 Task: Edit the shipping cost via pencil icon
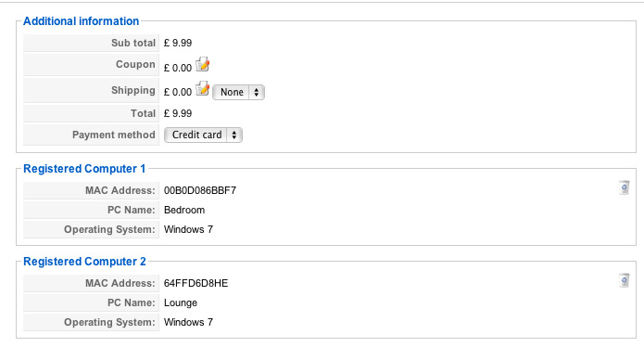(x=203, y=88)
